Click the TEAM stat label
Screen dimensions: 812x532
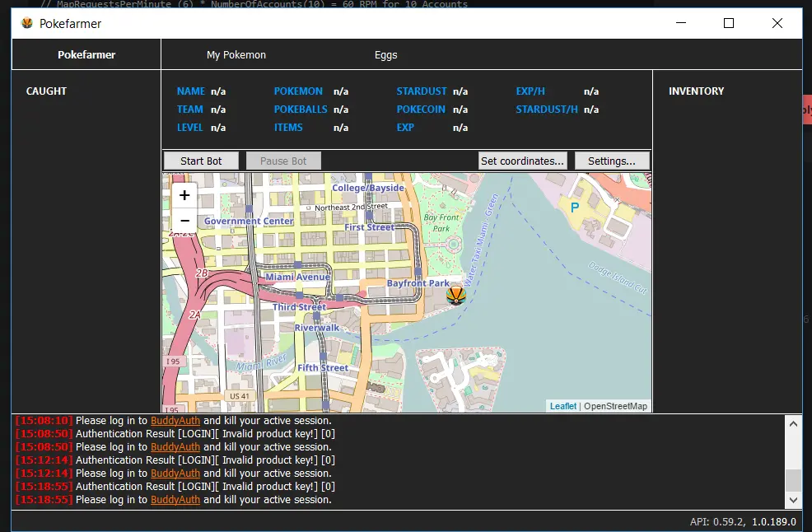pos(190,110)
